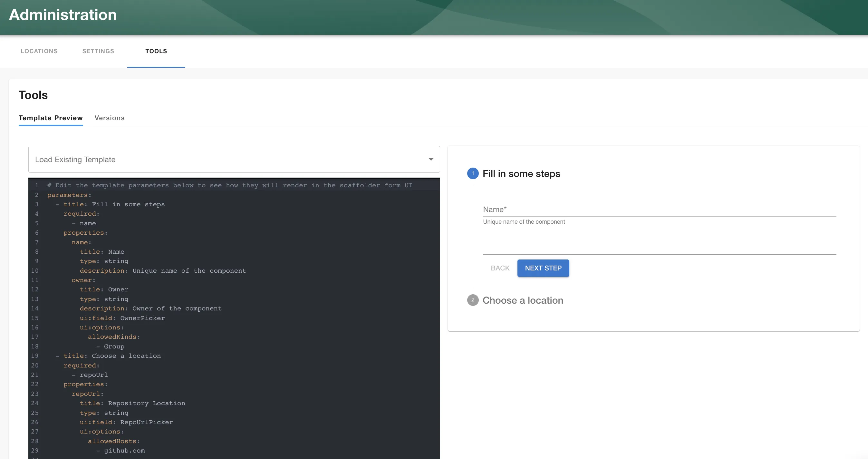This screenshot has width=868, height=459.
Task: Place cursor on the parameters line in editor
Action: pyautogui.click(x=68, y=195)
